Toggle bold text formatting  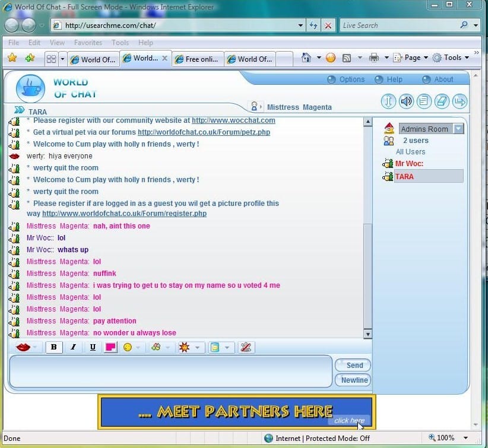54,347
